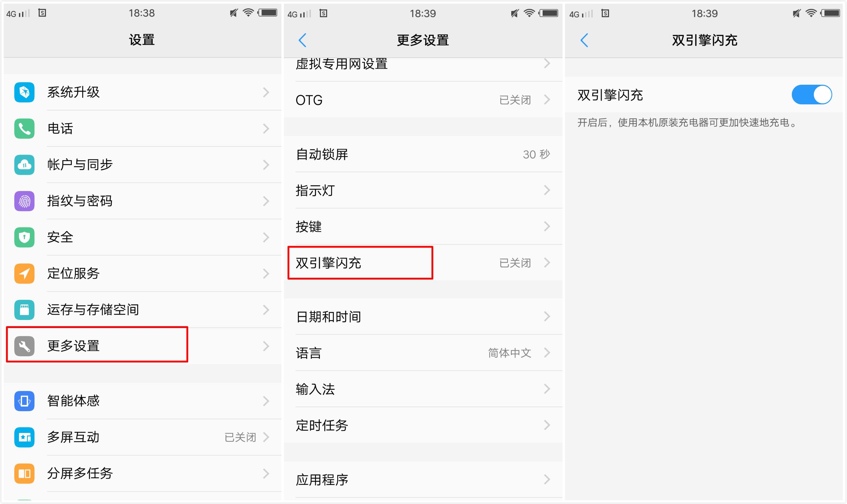Viewport: 847px width, 504px height.
Task: Tap the 帐户与同步 cloud sync icon
Action: [x=24, y=165]
